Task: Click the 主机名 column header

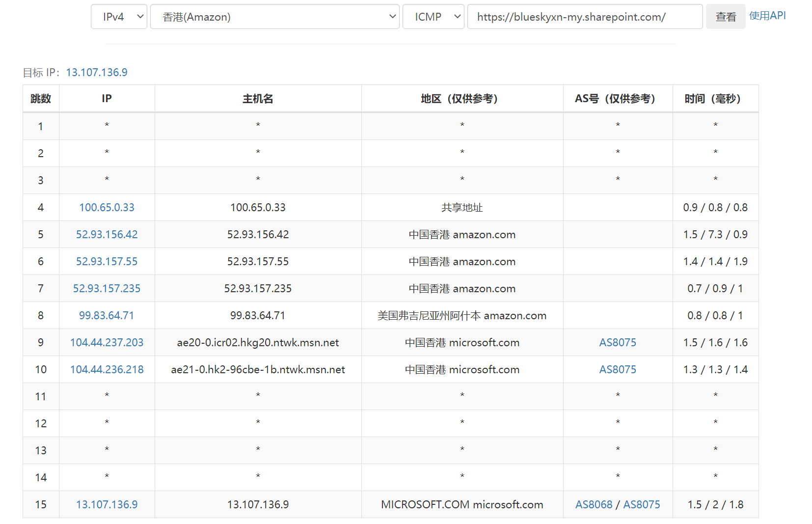Action: pos(258,99)
